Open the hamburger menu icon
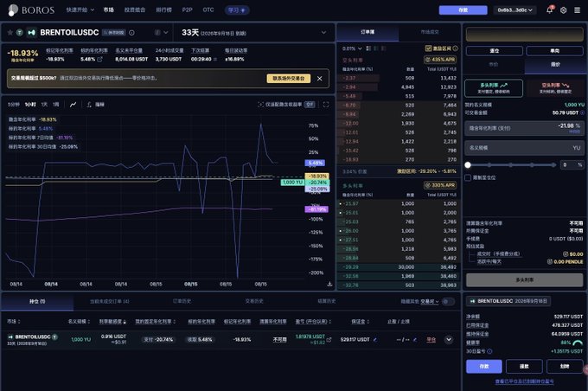Screen dimensions: 588x391 pos(577,10)
